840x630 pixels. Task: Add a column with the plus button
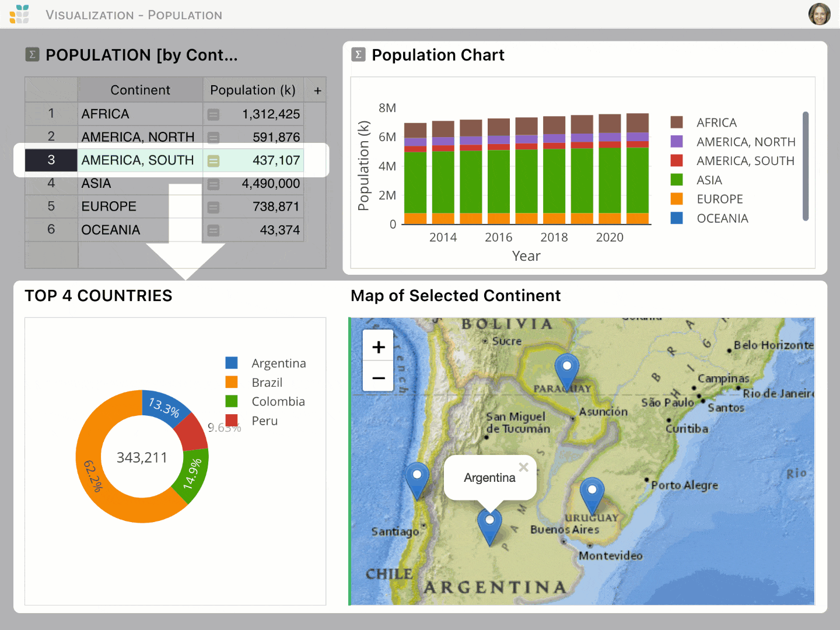pos(317,90)
